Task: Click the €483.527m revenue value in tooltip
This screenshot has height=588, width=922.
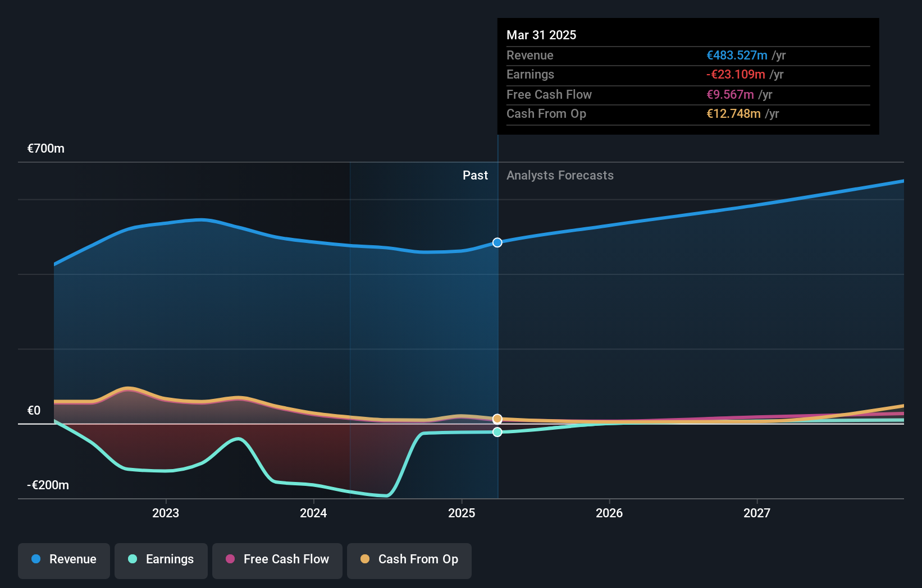Action: pos(737,56)
